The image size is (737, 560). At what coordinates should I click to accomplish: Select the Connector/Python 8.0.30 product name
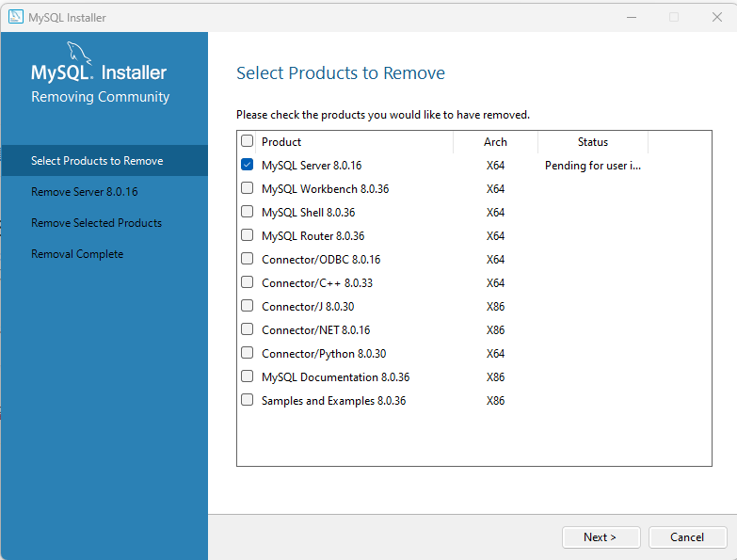pos(324,353)
